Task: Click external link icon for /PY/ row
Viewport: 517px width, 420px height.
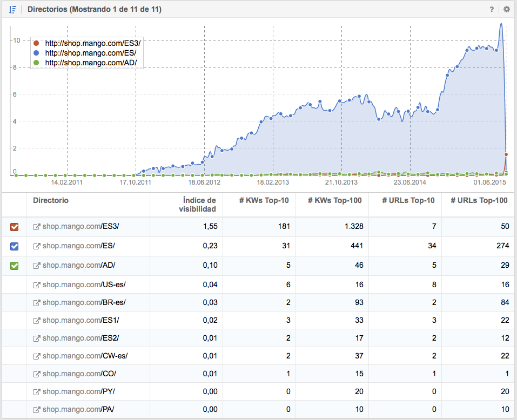Action: coord(36,392)
